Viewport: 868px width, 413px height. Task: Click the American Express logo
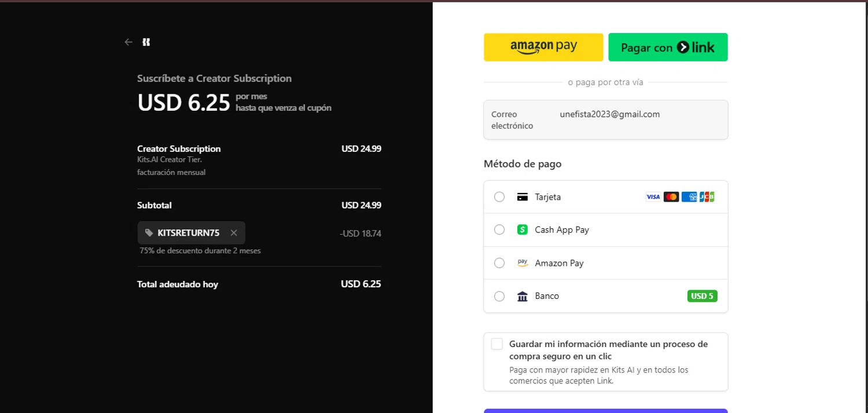click(689, 197)
